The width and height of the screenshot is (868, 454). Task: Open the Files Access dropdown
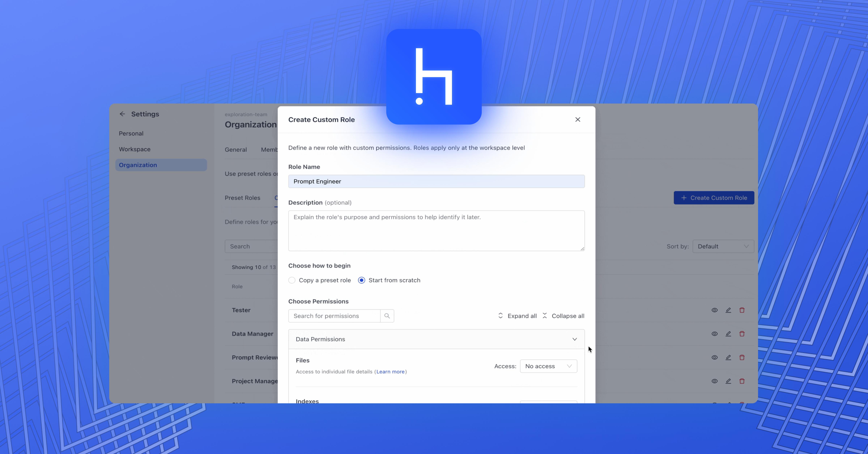tap(548, 366)
